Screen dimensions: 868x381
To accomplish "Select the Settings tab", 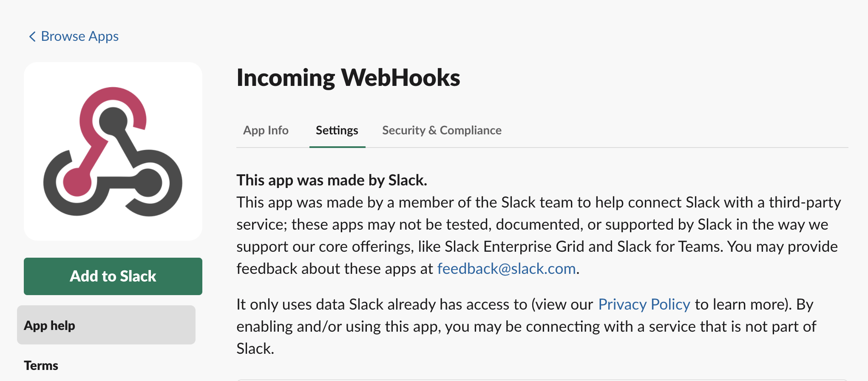I will 337,130.
